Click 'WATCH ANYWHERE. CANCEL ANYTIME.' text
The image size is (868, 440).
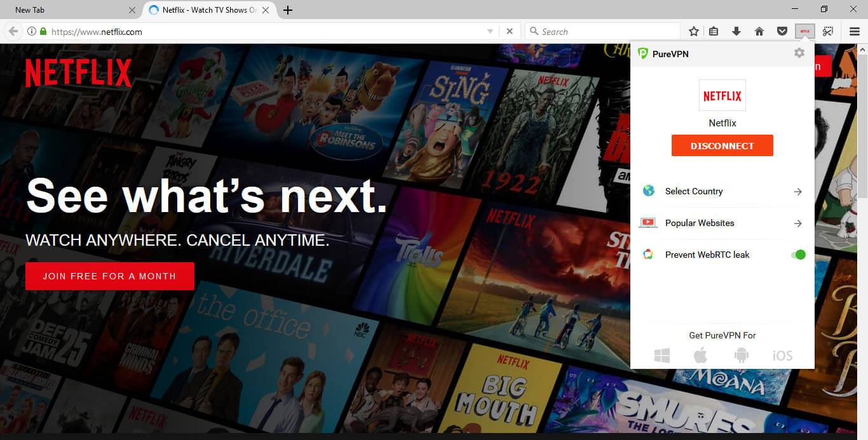(177, 240)
